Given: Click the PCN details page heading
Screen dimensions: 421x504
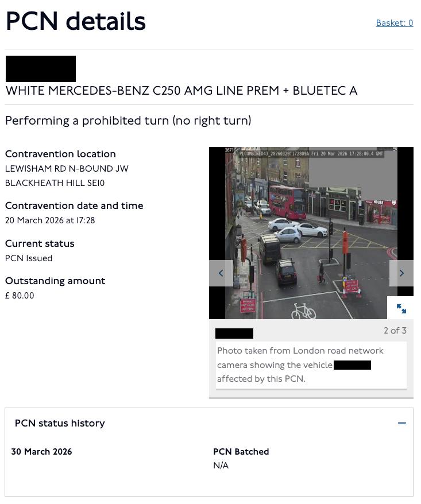Looking at the screenshot, I should click(x=76, y=21).
